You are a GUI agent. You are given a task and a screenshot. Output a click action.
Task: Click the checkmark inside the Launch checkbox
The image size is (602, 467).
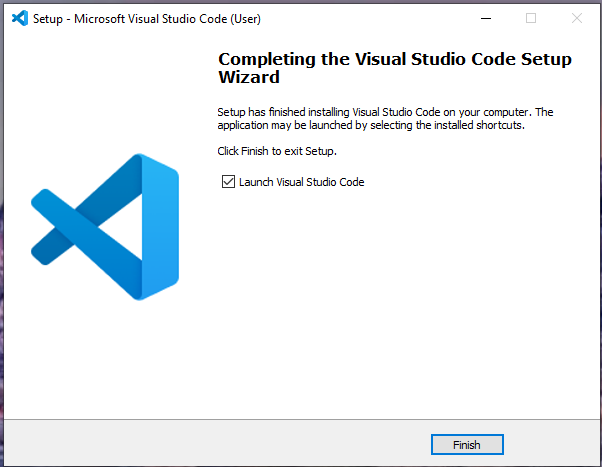click(228, 182)
